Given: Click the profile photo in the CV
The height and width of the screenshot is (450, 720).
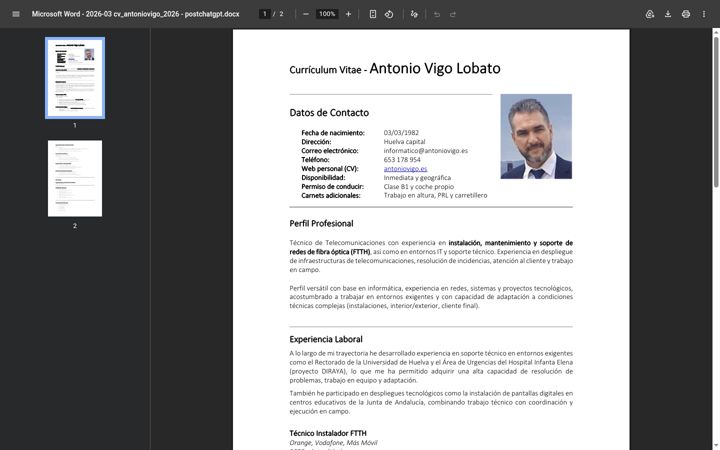Looking at the screenshot, I should [x=536, y=136].
